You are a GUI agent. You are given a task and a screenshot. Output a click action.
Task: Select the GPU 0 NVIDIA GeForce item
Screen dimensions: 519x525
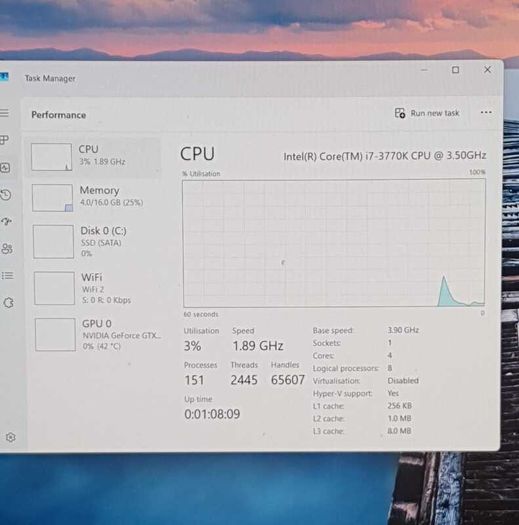97,334
